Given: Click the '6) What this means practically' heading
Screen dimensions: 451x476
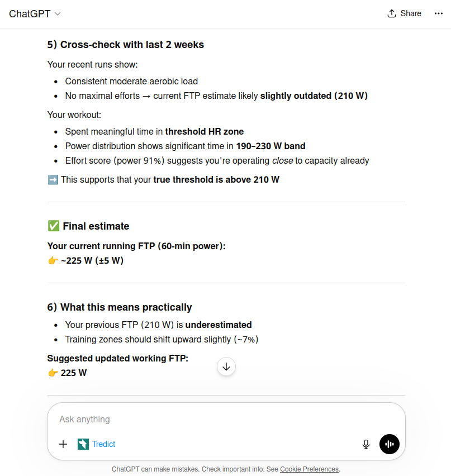Looking at the screenshot, I should click(120, 307).
